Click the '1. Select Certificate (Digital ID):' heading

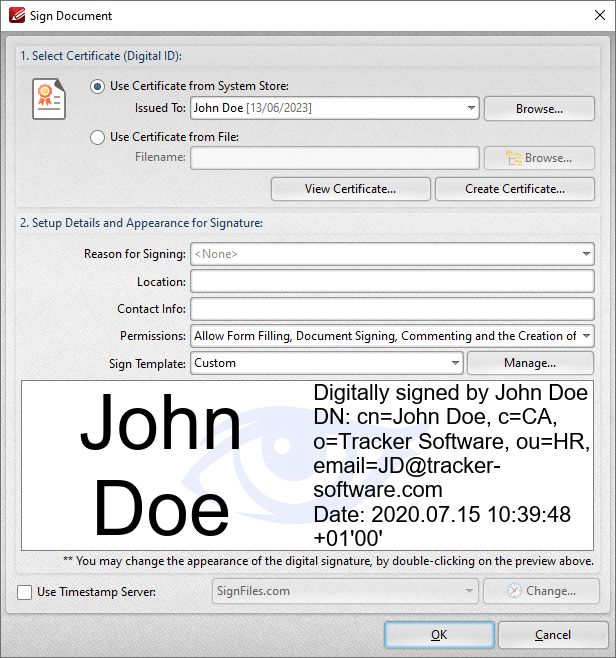click(101, 56)
